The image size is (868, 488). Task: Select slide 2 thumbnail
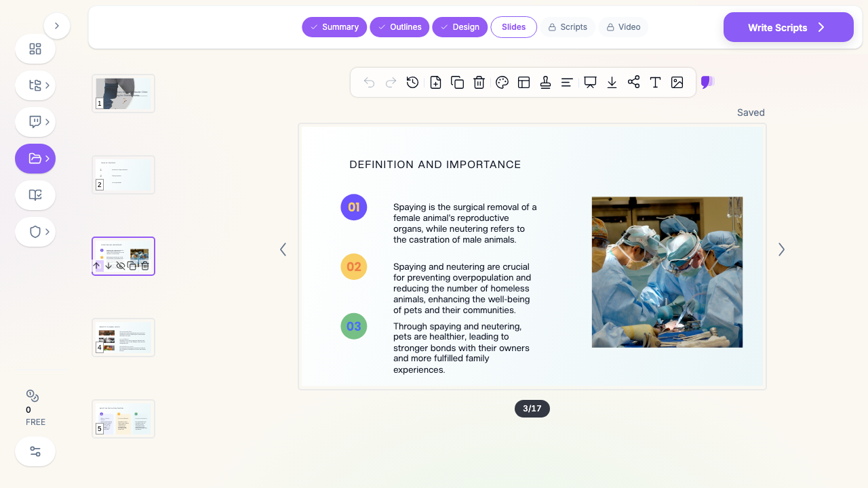tap(123, 175)
